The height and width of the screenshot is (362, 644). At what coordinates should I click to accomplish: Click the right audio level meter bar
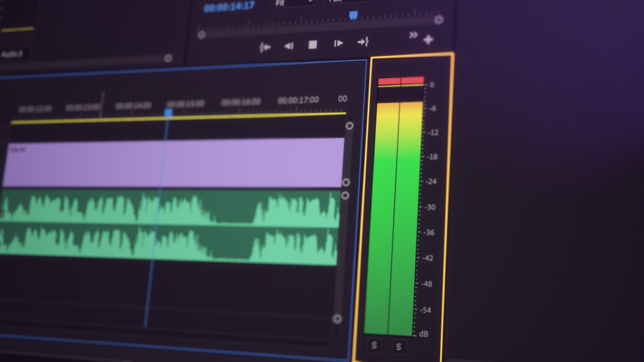point(406,218)
